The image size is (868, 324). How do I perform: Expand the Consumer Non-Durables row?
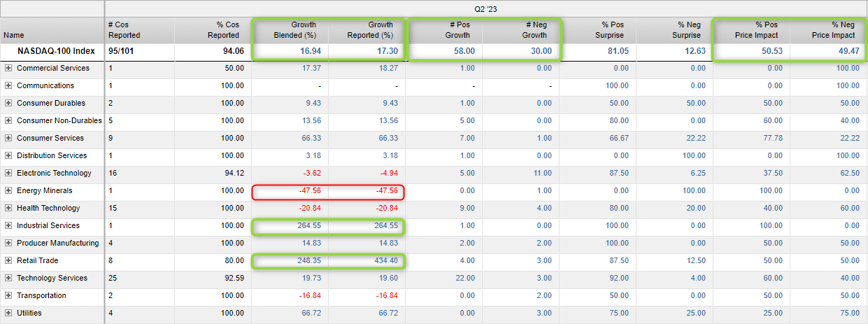click(8, 121)
